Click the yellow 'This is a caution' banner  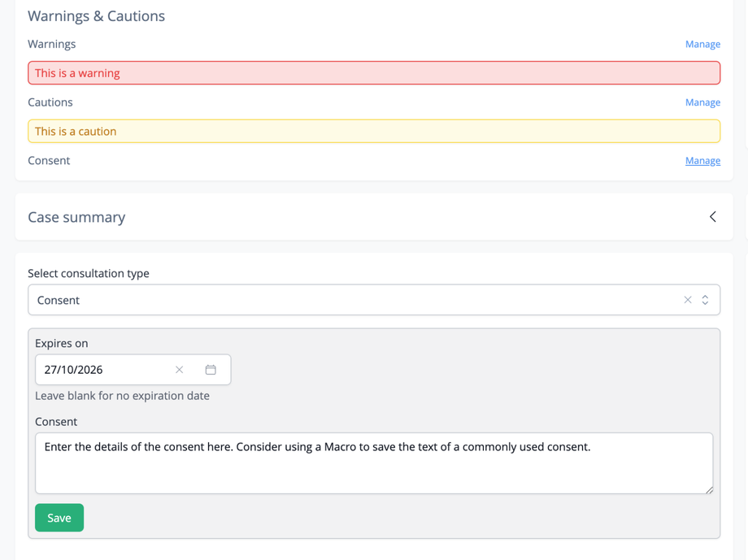[374, 131]
